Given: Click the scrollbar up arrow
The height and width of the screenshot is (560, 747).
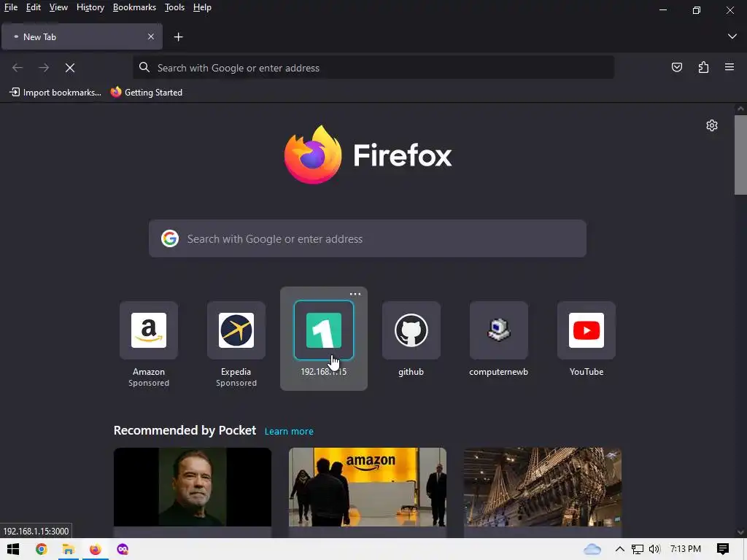Looking at the screenshot, I should click(x=740, y=109).
